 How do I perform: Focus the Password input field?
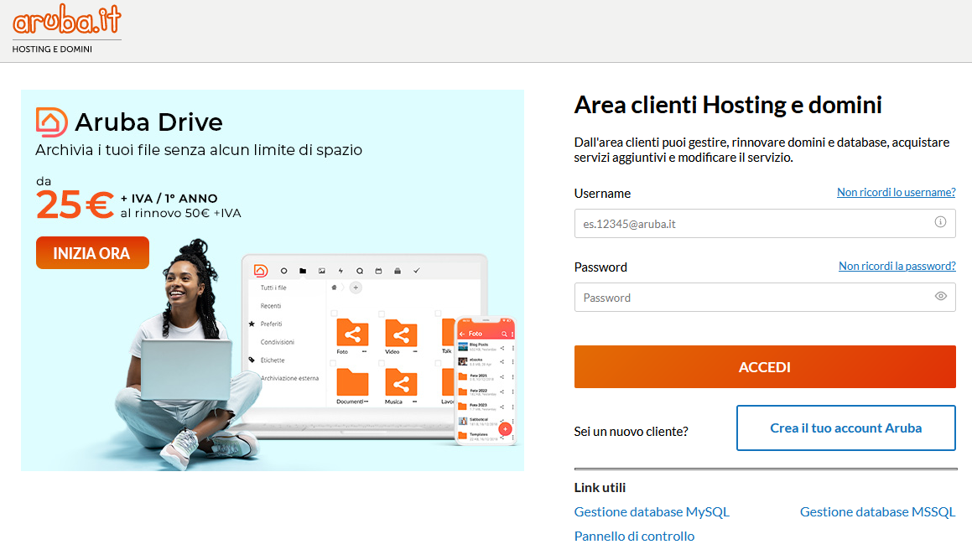(765, 298)
